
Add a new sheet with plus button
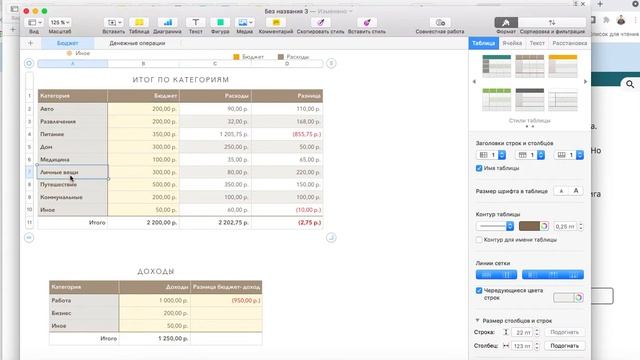tap(31, 43)
